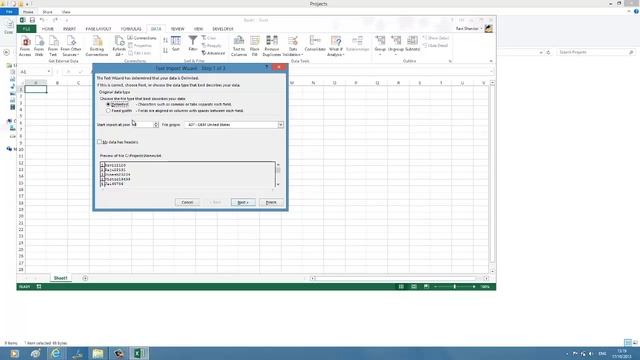The height and width of the screenshot is (360, 640).
Task: Click the worksheet horizontal scrollbar
Action: pos(399,278)
